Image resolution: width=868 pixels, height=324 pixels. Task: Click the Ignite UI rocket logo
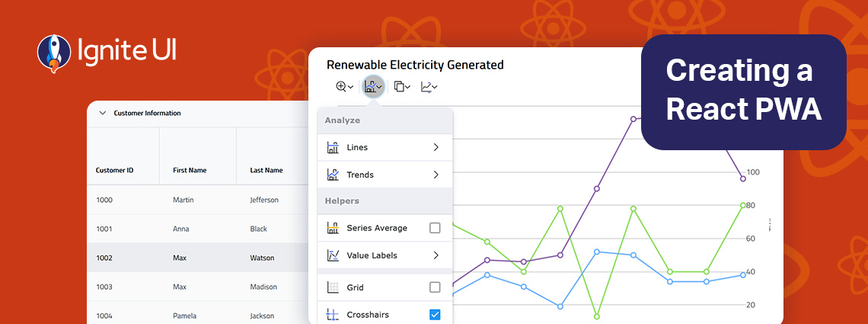coord(54,53)
